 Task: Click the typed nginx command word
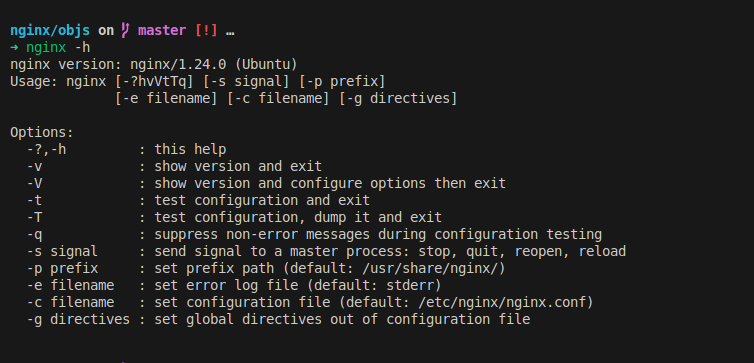pyautogui.click(x=46, y=48)
